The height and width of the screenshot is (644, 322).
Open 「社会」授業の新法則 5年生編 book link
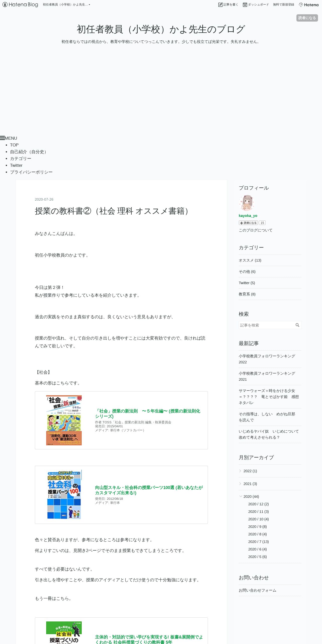pyautogui.click(x=147, y=414)
